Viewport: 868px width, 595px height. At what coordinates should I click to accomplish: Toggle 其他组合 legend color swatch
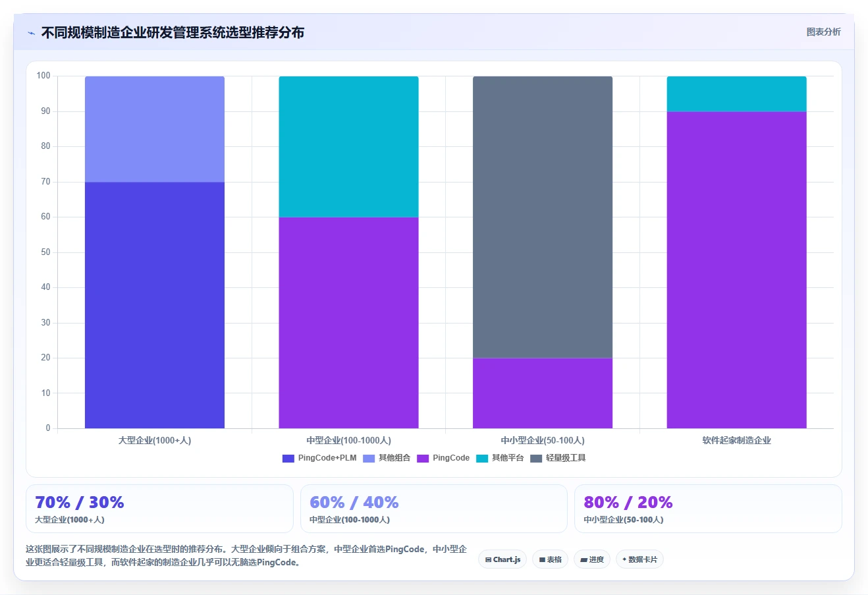pyautogui.click(x=369, y=458)
